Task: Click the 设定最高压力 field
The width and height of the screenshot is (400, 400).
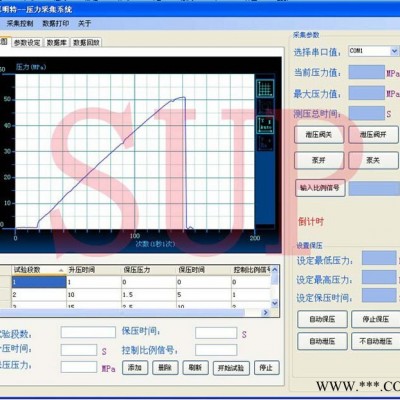Action: click(x=379, y=277)
